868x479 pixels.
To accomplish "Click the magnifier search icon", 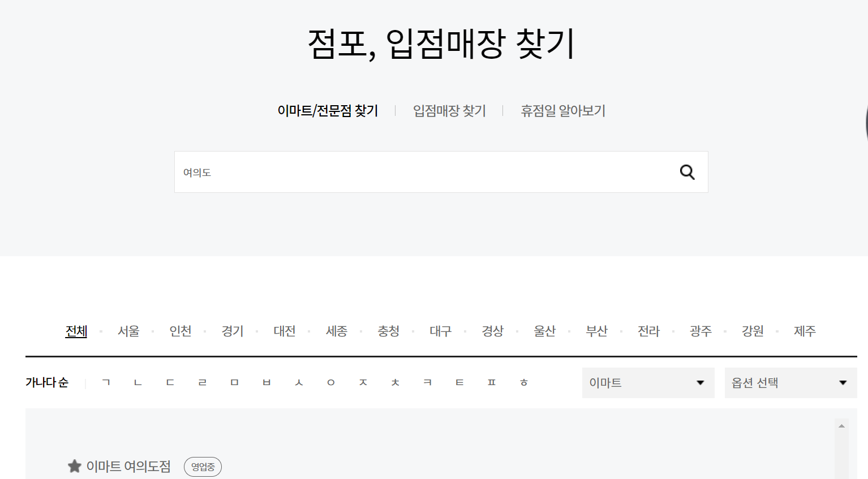I will pos(687,172).
